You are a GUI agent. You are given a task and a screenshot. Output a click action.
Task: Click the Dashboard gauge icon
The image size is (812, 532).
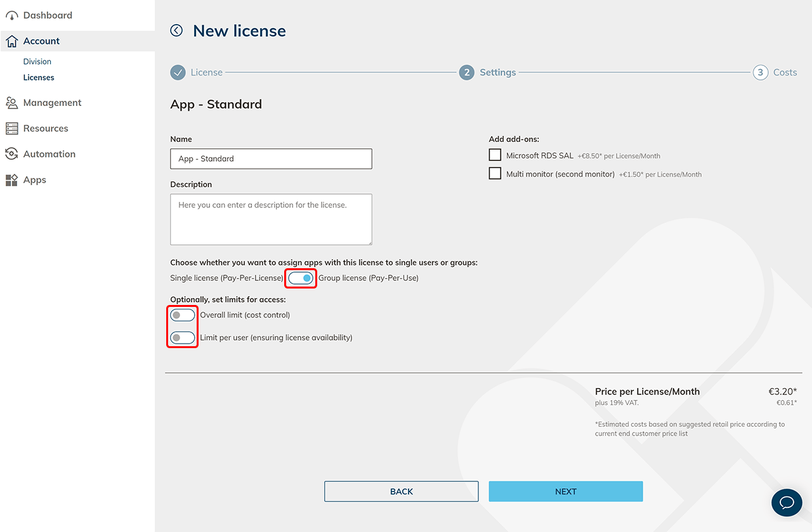tap(11, 15)
